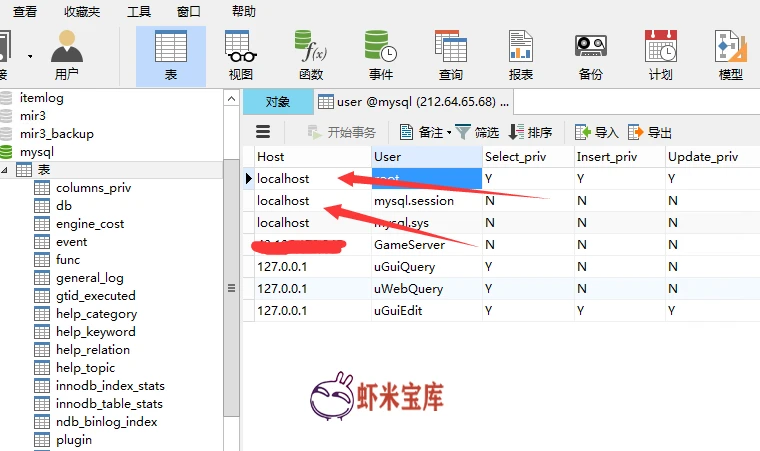
Task: Click 导入 (Import) toolbar button
Action: [597, 132]
